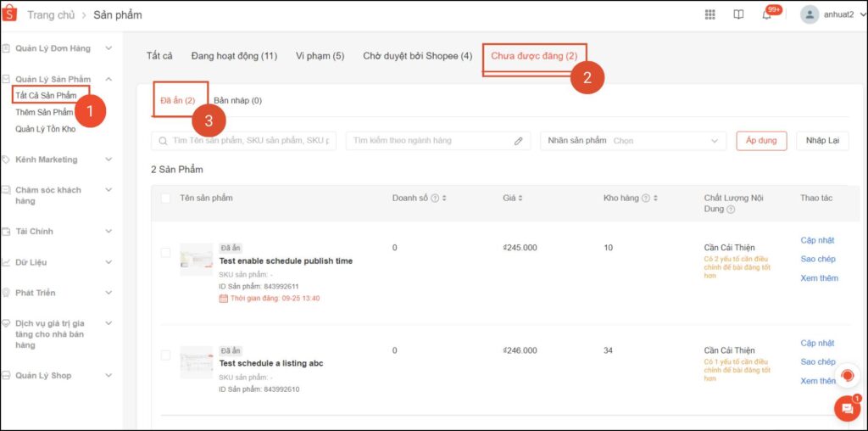Click the edit pencil in category search
The image size is (868, 431).
(x=519, y=141)
